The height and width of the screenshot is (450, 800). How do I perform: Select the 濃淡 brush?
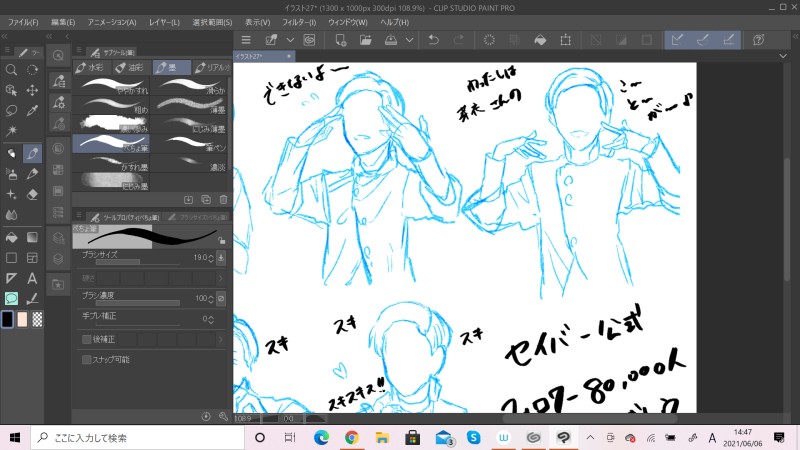point(190,163)
